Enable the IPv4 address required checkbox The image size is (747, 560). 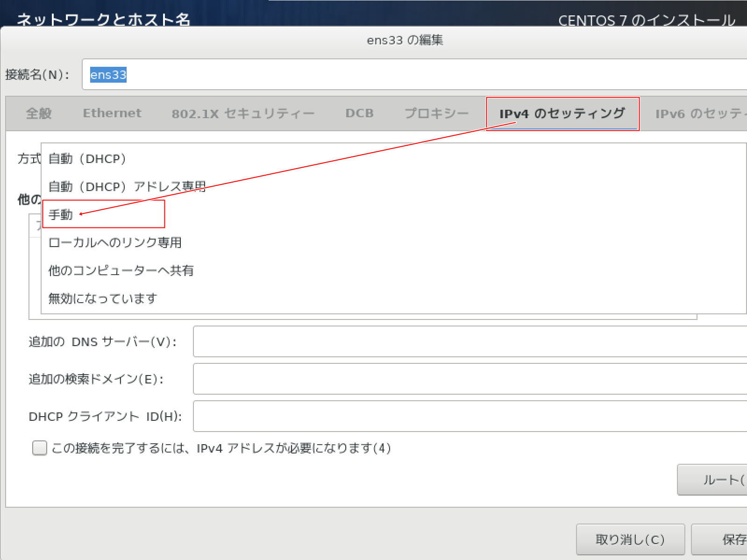pos(40,448)
